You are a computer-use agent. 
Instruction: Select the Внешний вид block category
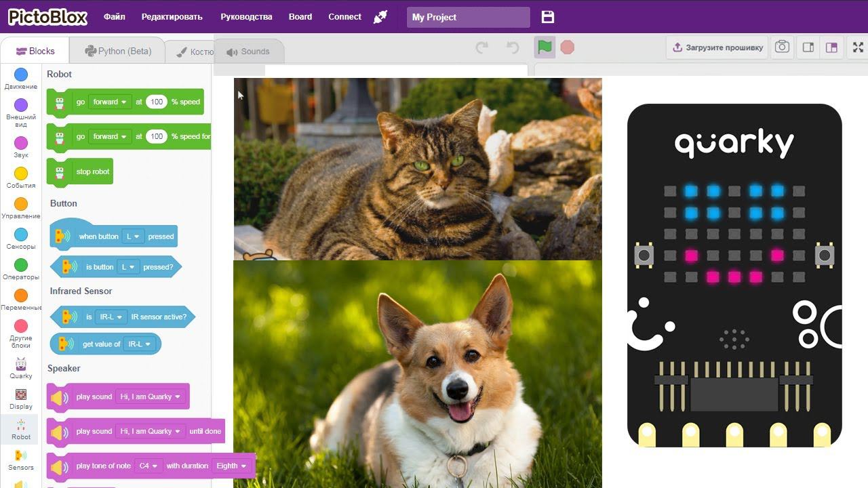pos(21,113)
